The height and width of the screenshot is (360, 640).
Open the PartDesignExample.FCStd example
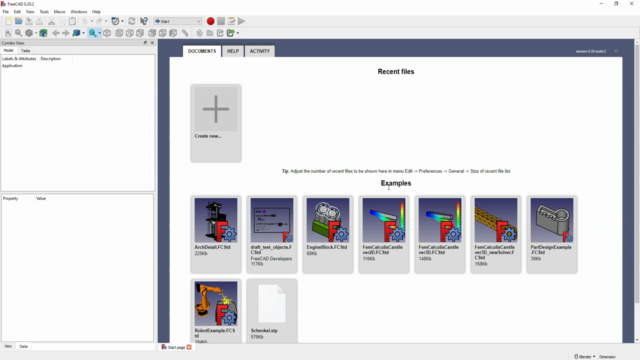(552, 234)
